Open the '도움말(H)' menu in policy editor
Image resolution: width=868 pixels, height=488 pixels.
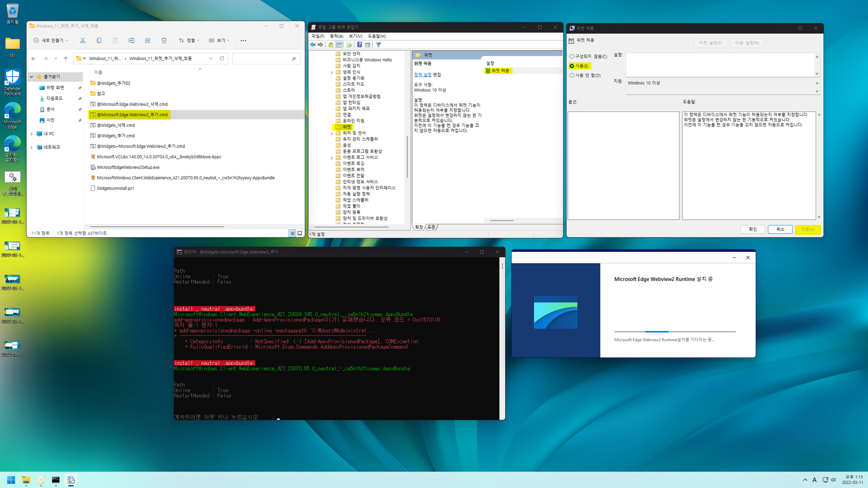click(377, 36)
